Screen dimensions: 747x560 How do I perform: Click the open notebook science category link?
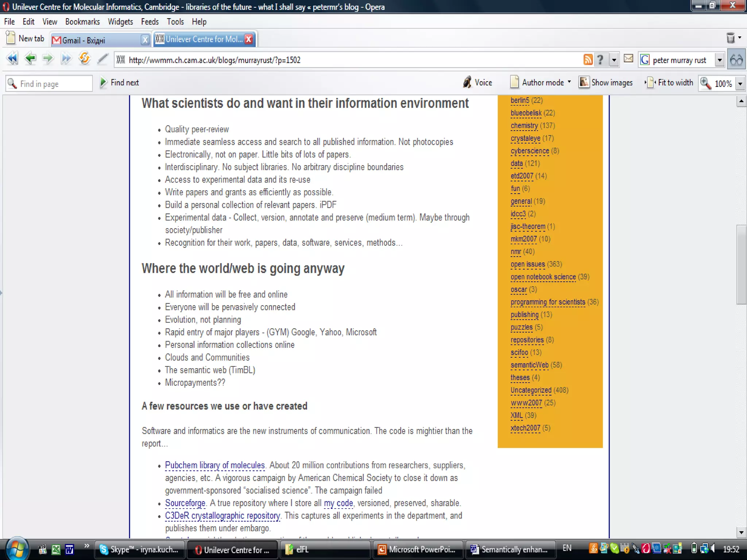[x=543, y=277]
